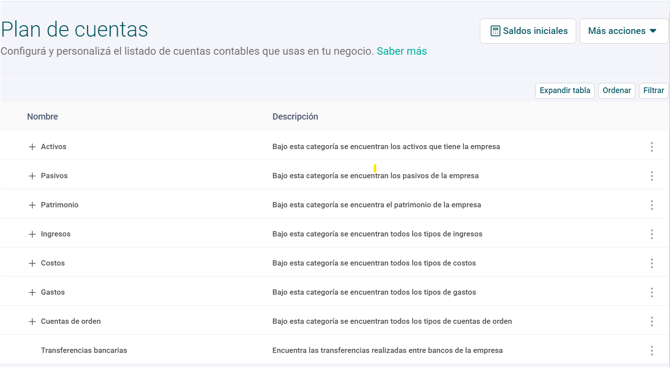Open three-dot menu for Ingresos row
670x367 pixels.
[652, 234]
